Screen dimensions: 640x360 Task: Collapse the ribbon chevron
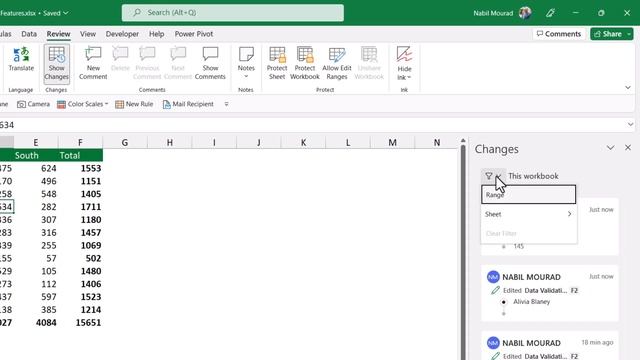point(628,87)
